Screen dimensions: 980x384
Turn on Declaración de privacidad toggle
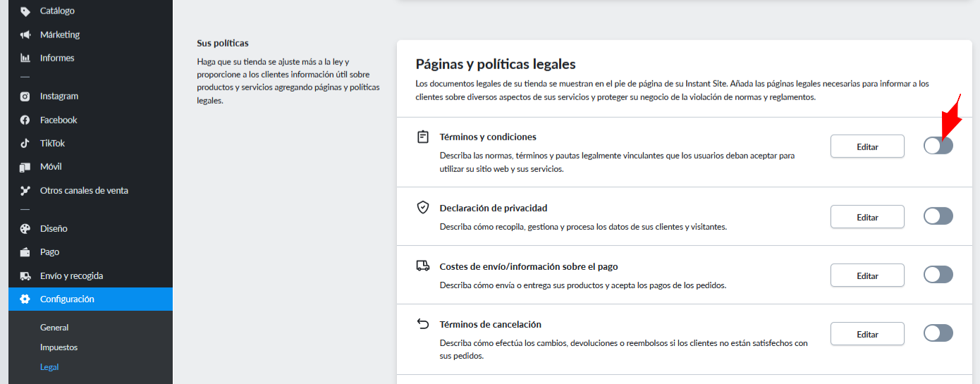[938, 216]
